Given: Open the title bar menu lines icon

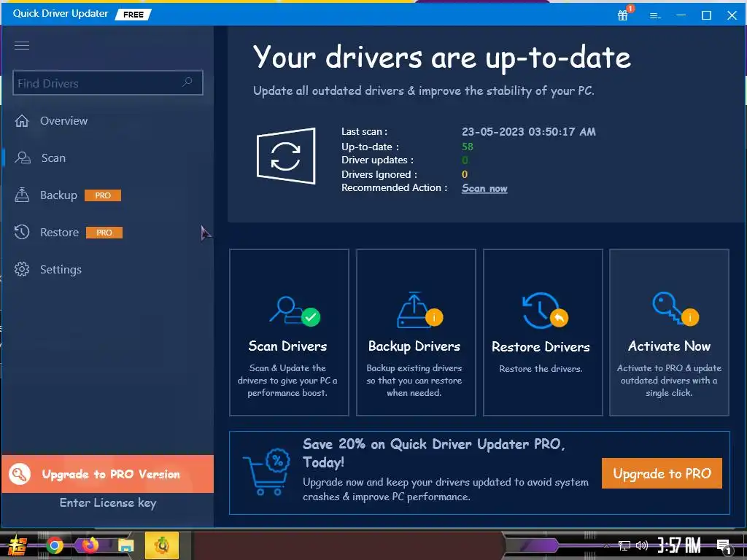Looking at the screenshot, I should point(655,16).
